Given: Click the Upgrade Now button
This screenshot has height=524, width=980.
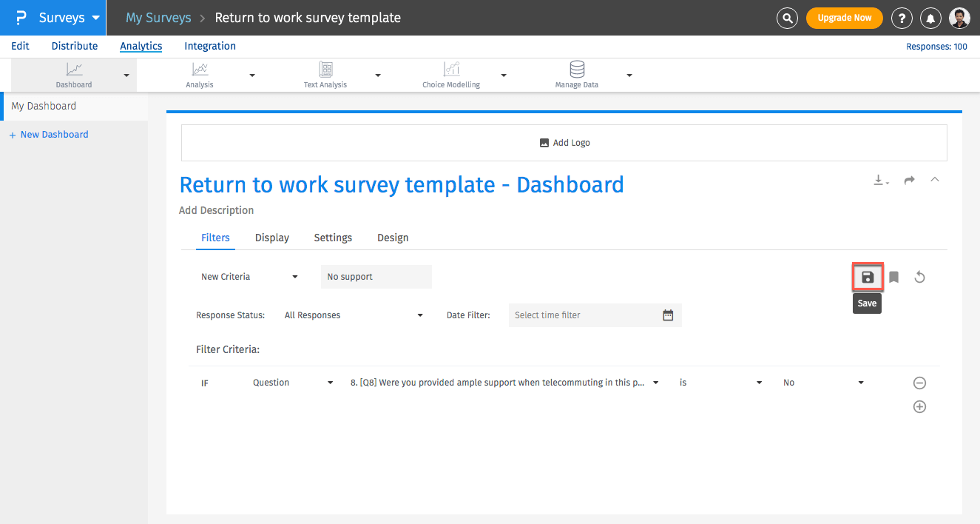Looking at the screenshot, I should tap(844, 17).
